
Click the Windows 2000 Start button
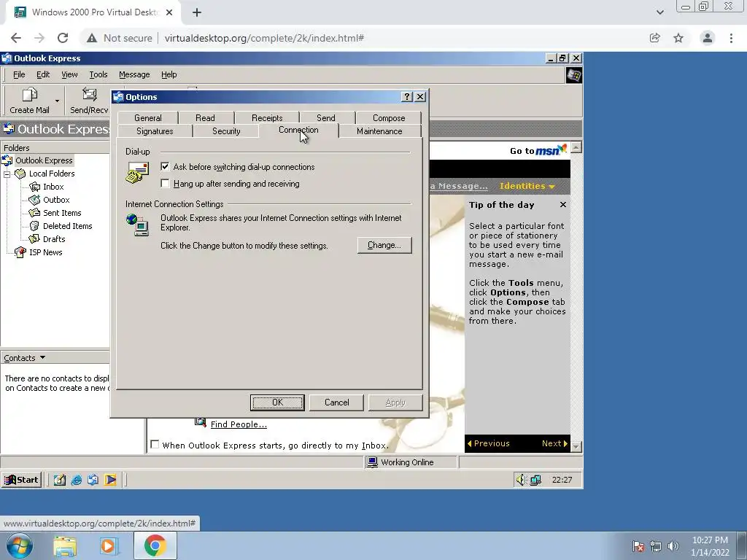21,480
